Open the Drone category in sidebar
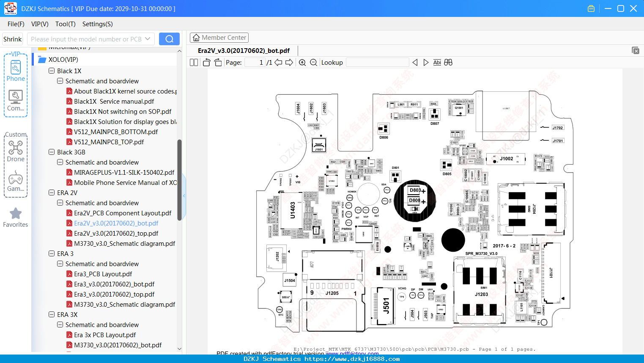Viewport: 644px width, 363px height. click(x=16, y=151)
